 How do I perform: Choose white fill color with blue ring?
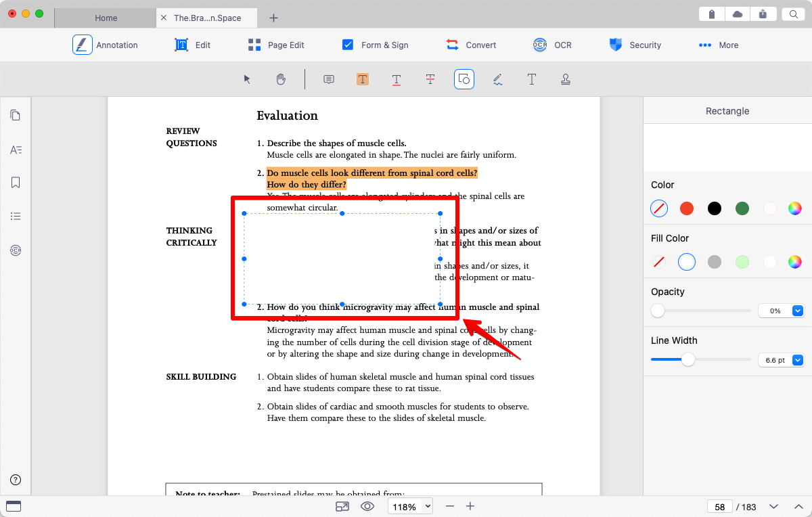687,262
